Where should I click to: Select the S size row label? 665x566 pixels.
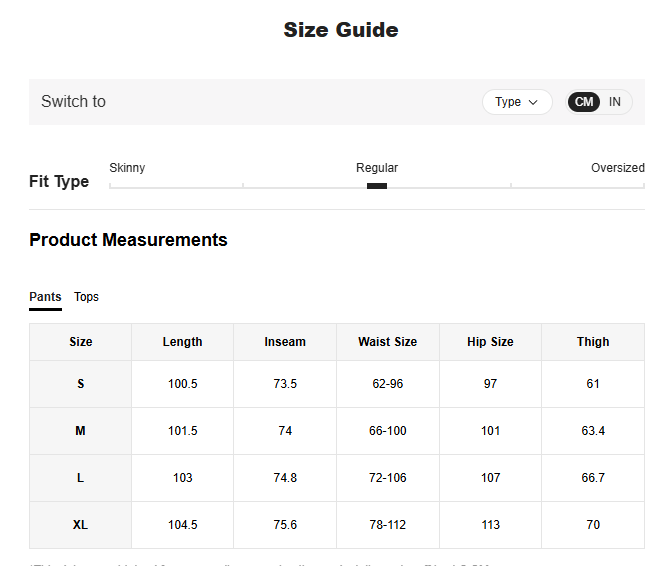(81, 384)
